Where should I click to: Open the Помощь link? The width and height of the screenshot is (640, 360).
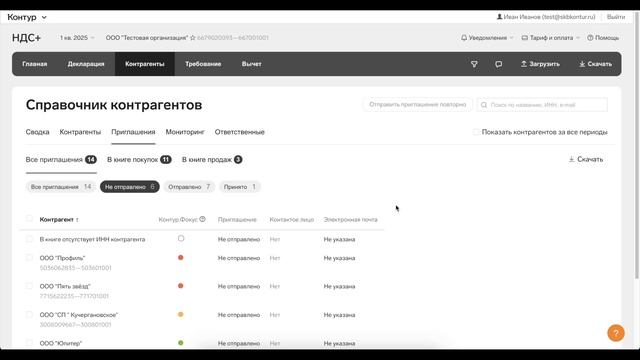603,38
